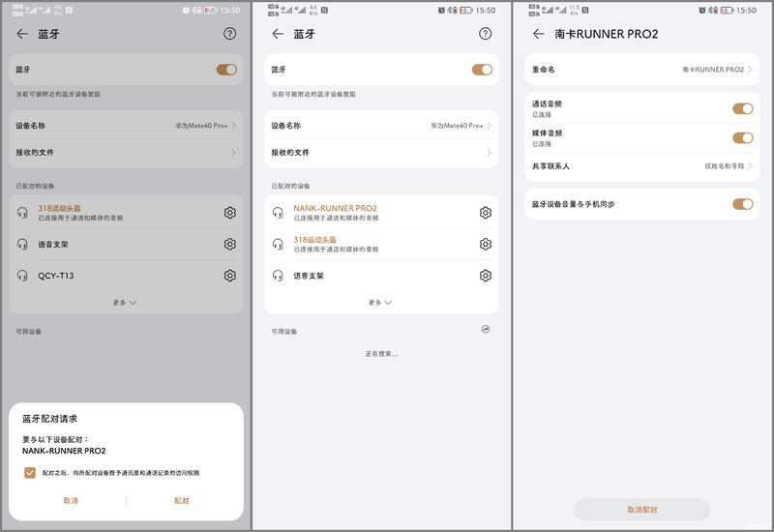Image resolution: width=774 pixels, height=532 pixels.
Task: Toggle 蓝牙 switch on the searching screen
Action: pyautogui.click(x=482, y=70)
